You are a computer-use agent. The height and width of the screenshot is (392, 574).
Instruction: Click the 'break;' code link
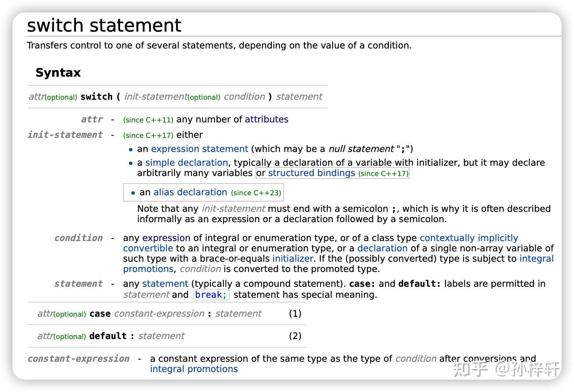211,295
